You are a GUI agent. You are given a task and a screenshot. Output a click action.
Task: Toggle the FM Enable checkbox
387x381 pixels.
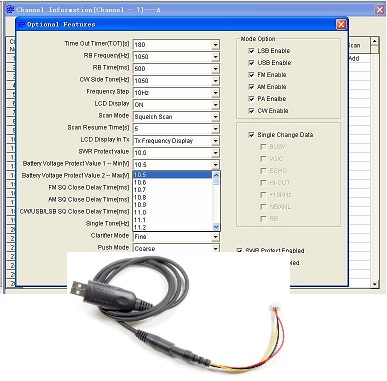click(252, 75)
